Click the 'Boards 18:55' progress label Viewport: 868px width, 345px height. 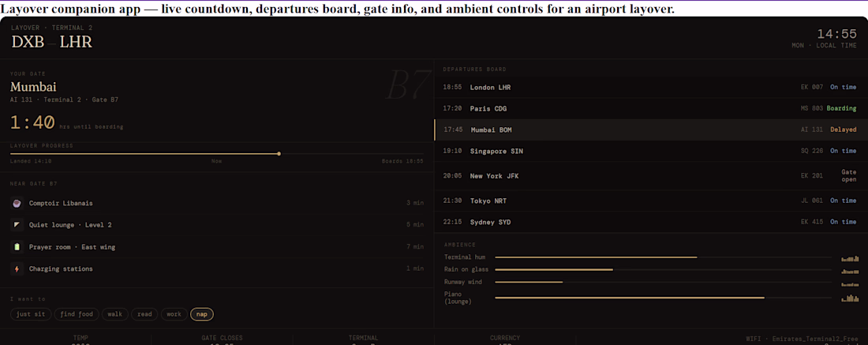click(403, 161)
